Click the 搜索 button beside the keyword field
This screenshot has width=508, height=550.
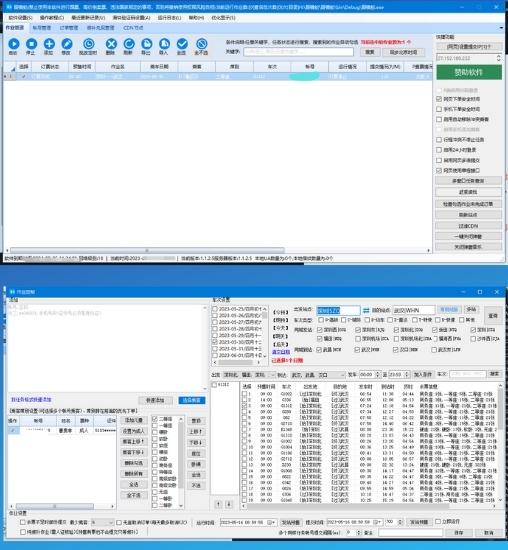coord(370,52)
